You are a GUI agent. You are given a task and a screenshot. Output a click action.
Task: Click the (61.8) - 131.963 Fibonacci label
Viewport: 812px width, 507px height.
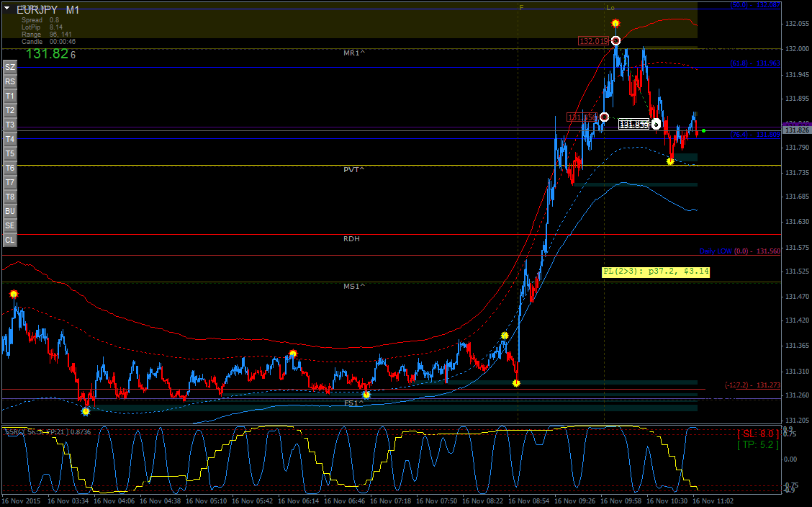point(755,63)
